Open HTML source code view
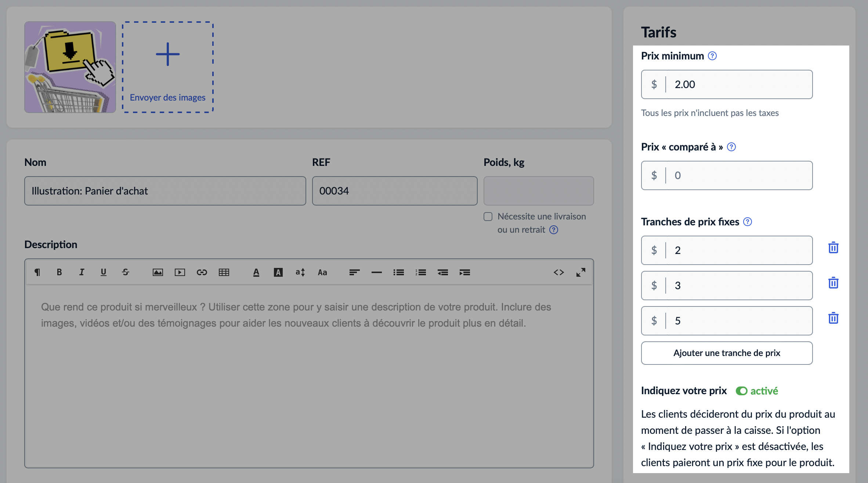The height and width of the screenshot is (483, 868). 559,272
